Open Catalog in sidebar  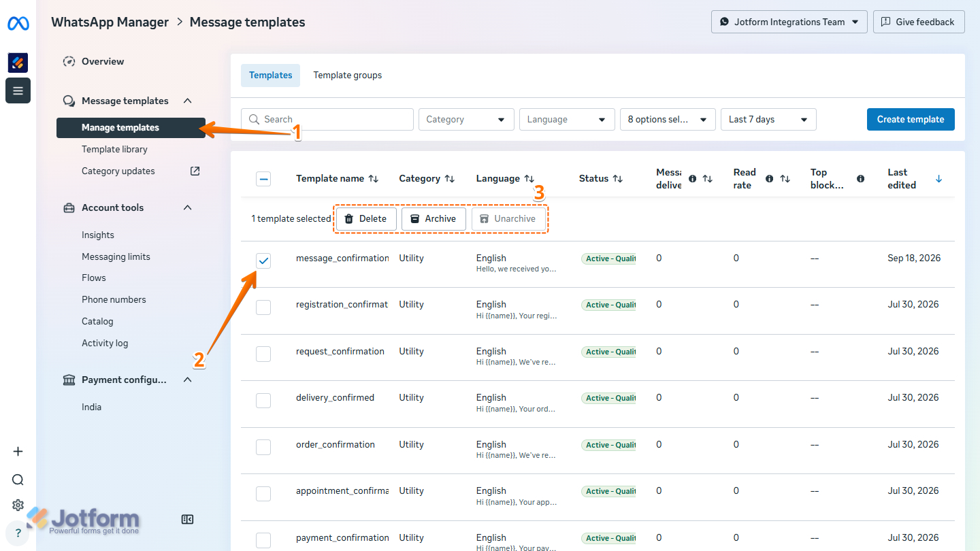coord(97,321)
